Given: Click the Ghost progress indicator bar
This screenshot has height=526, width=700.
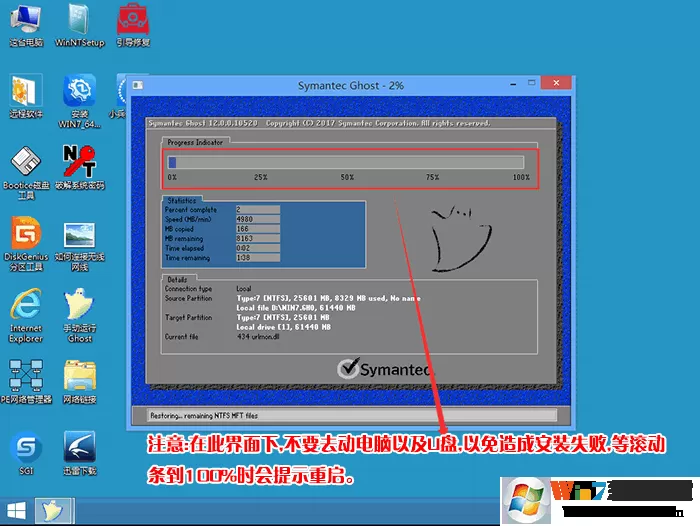Looking at the screenshot, I should tap(346, 162).
